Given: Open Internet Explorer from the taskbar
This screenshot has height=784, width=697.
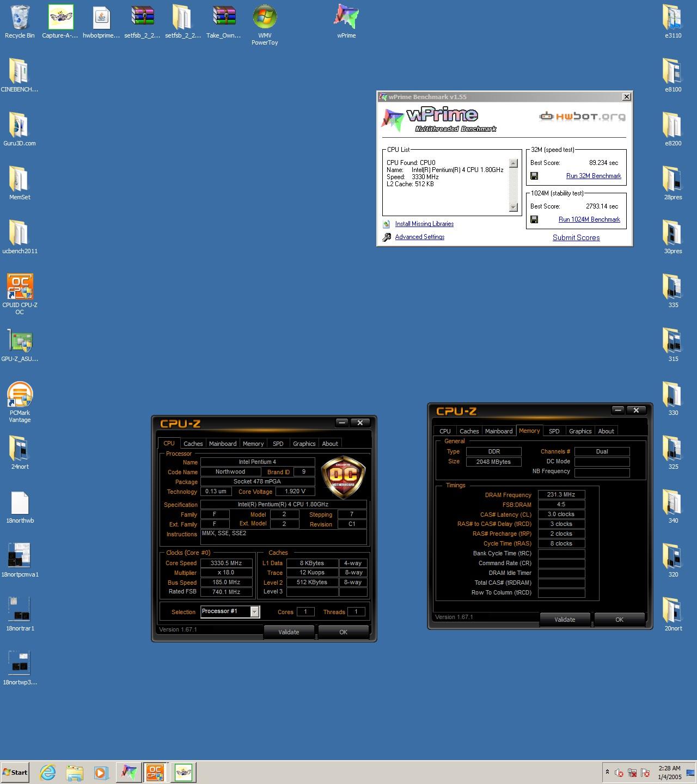Looking at the screenshot, I should [48, 772].
